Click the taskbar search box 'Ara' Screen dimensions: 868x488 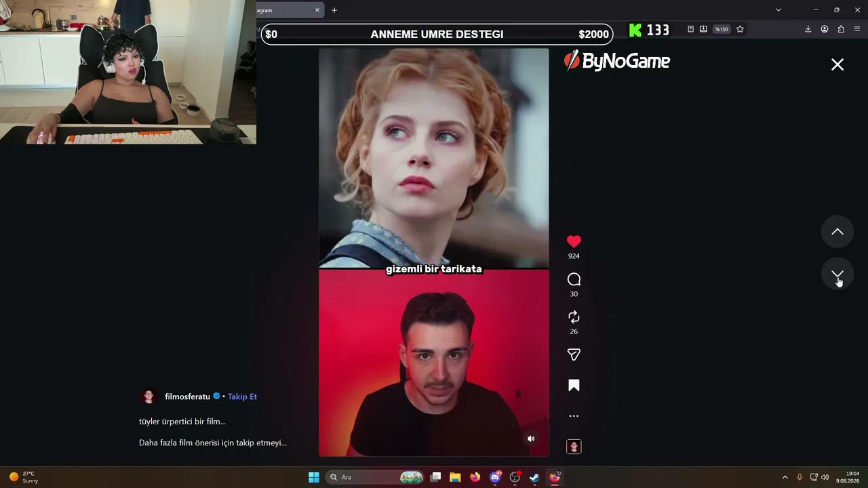pyautogui.click(x=375, y=477)
